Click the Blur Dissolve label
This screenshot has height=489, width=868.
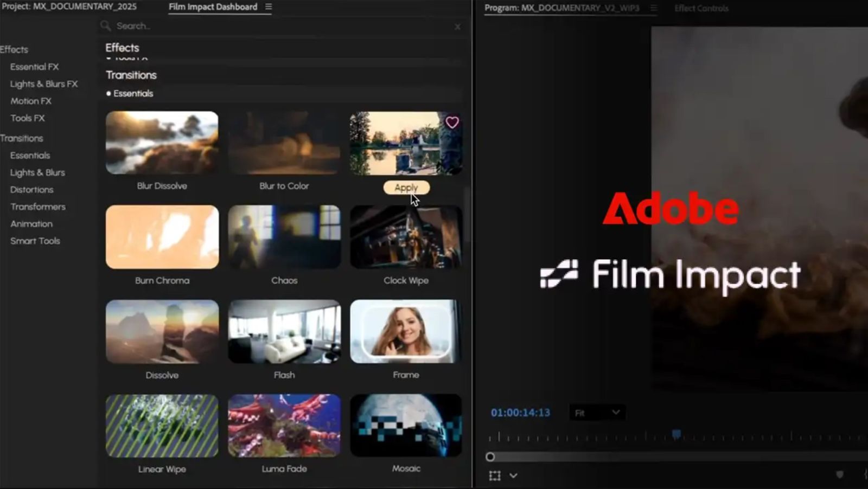(x=162, y=186)
